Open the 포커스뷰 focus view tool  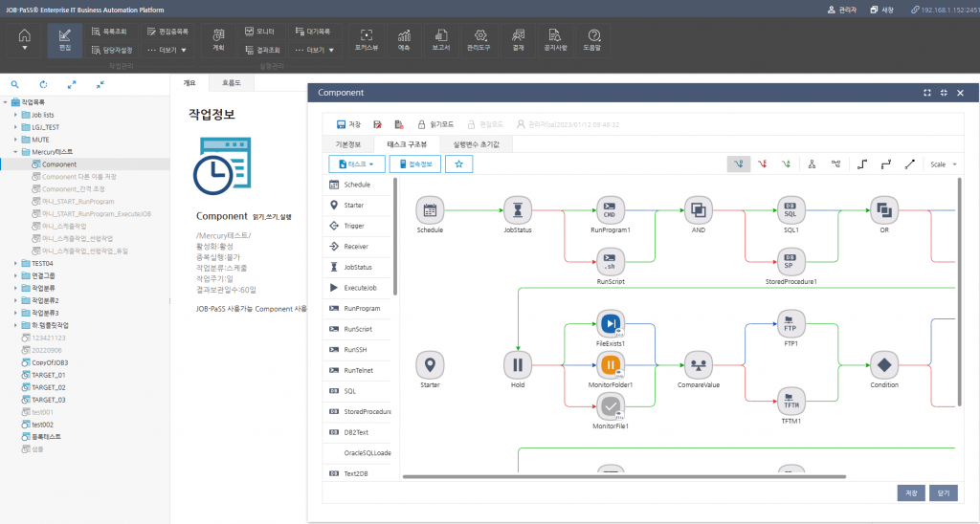(x=366, y=38)
